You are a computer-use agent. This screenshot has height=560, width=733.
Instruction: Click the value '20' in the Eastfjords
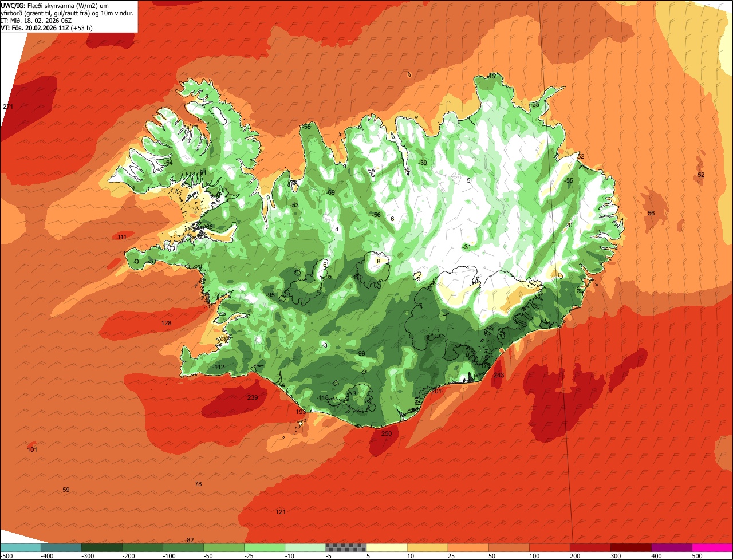pyautogui.click(x=569, y=225)
